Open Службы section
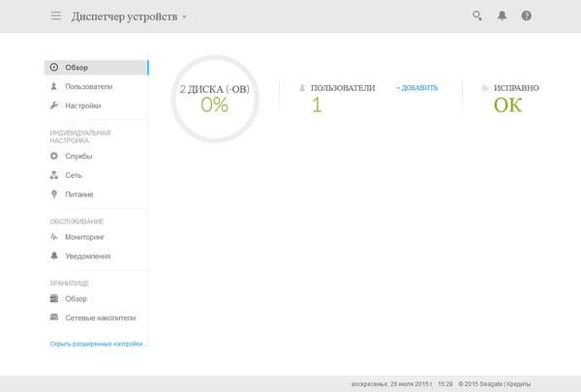Viewport: 581px width, 392px height. [x=78, y=156]
